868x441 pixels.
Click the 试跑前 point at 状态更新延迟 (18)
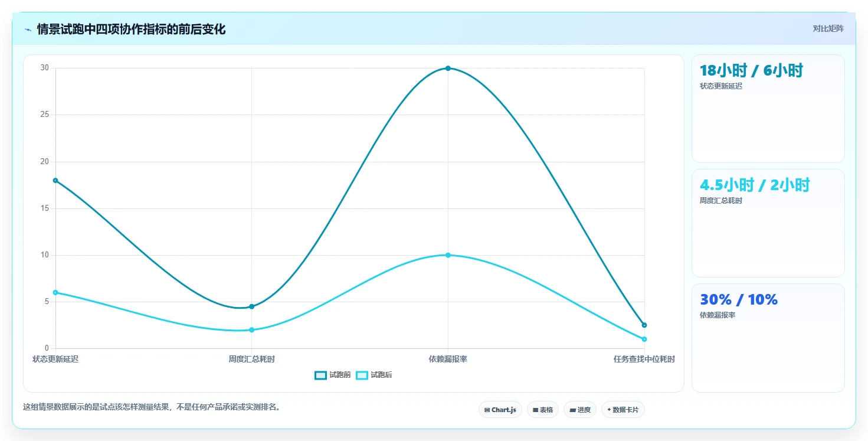coord(55,181)
